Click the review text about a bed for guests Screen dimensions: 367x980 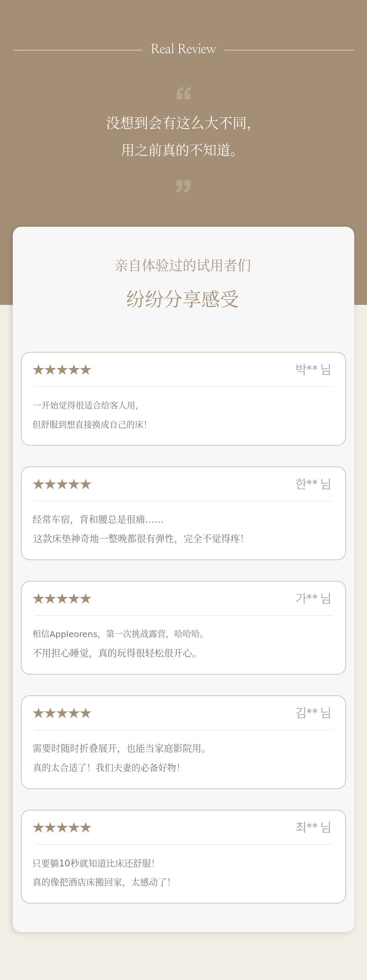[90, 415]
